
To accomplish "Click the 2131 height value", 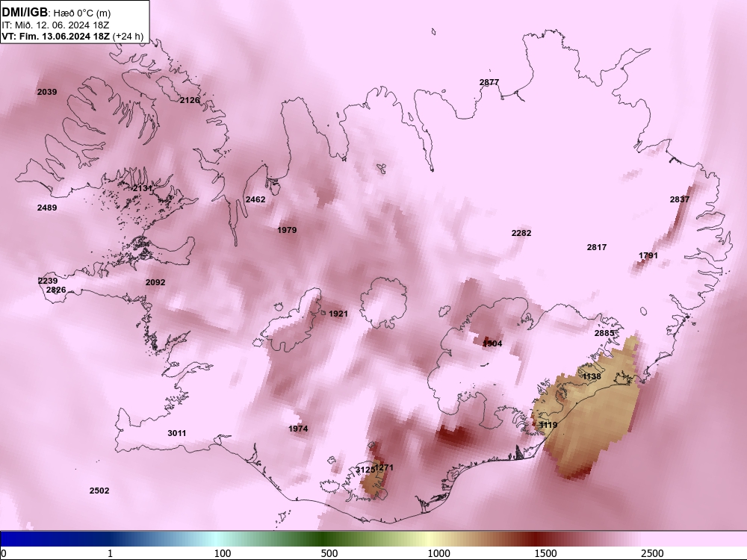I will tap(143, 189).
